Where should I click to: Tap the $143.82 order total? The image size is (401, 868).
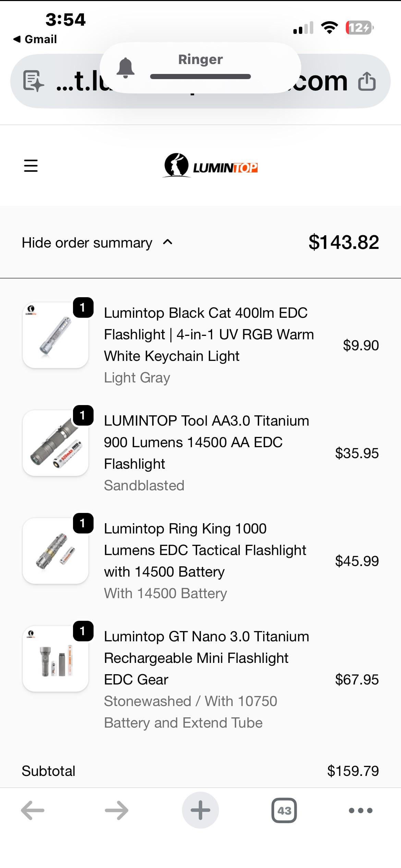click(x=344, y=242)
